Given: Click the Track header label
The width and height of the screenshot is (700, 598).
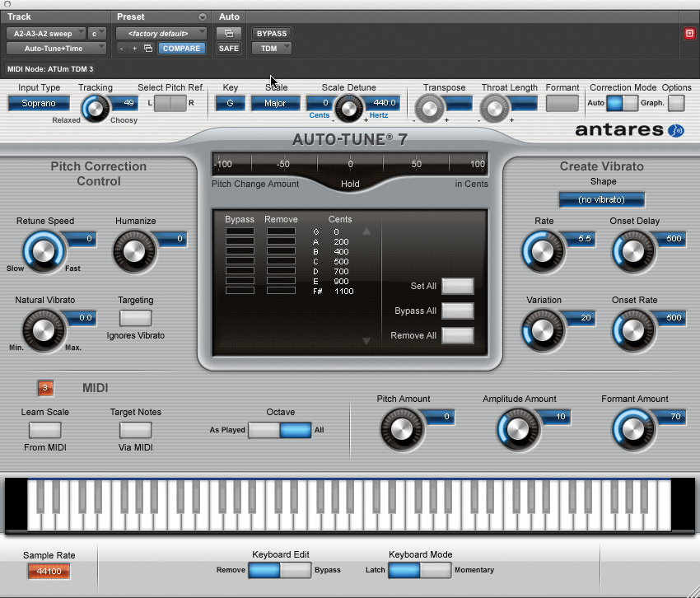Looking at the screenshot, I should [x=19, y=17].
